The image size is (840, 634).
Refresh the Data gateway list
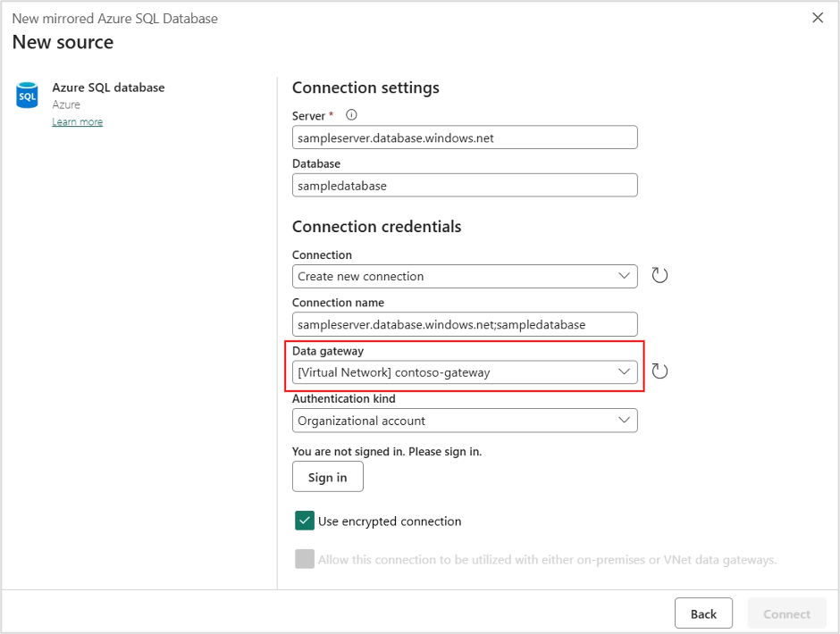coord(659,371)
